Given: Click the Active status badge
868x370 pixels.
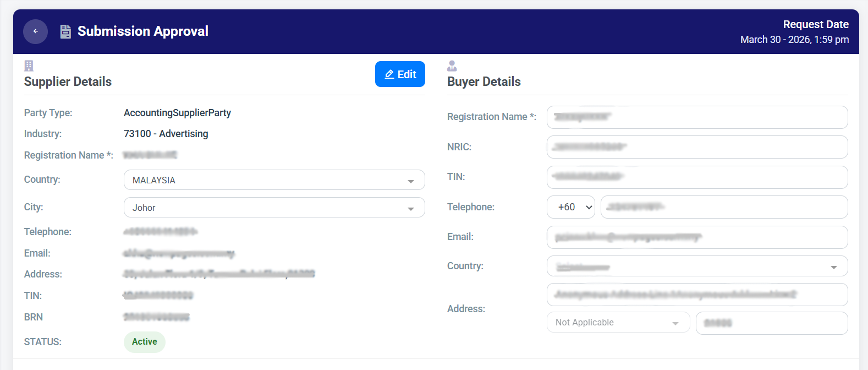Looking at the screenshot, I should click(144, 342).
